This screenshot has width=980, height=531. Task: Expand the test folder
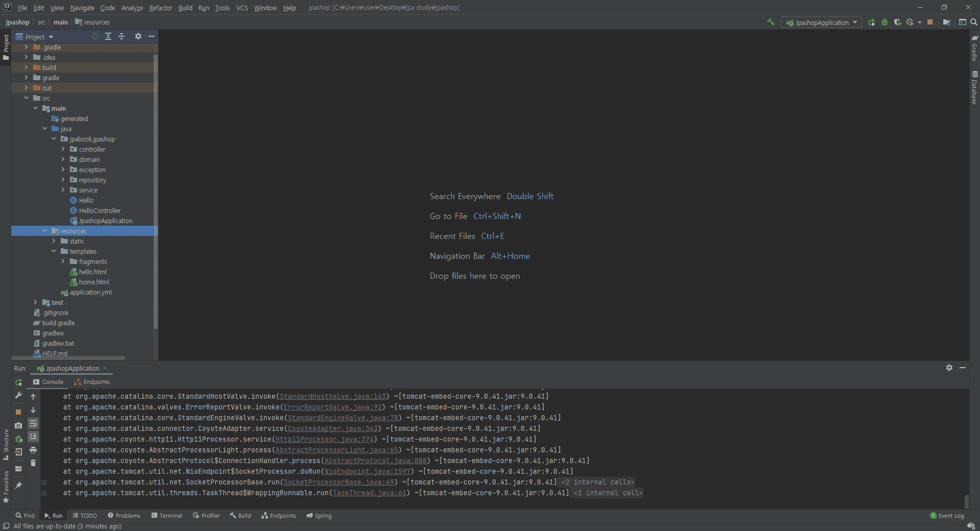35,302
